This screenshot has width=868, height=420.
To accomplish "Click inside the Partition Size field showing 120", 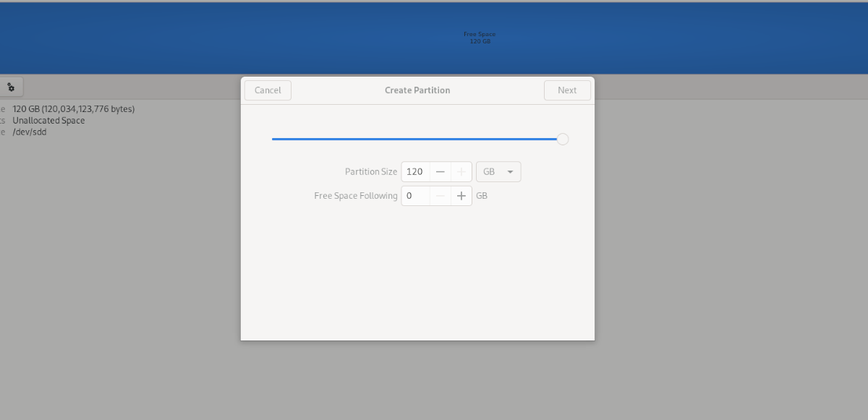I will 415,172.
